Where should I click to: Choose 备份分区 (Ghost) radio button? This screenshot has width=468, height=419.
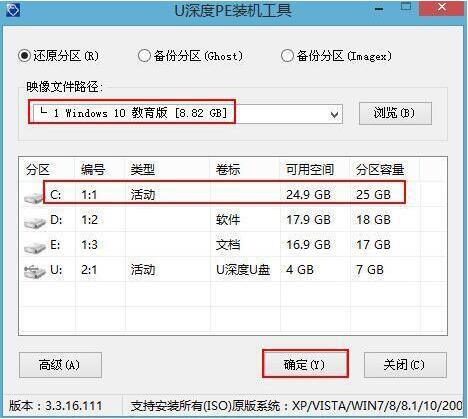coord(191,56)
